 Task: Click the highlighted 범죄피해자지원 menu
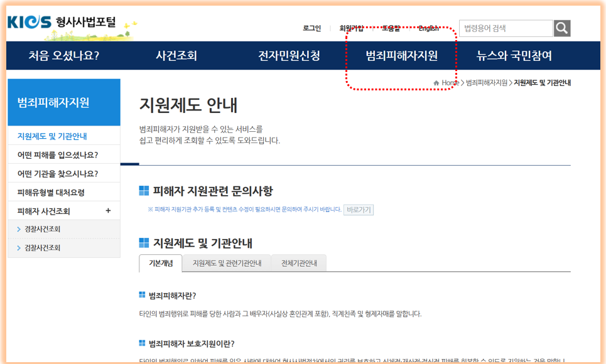click(402, 55)
